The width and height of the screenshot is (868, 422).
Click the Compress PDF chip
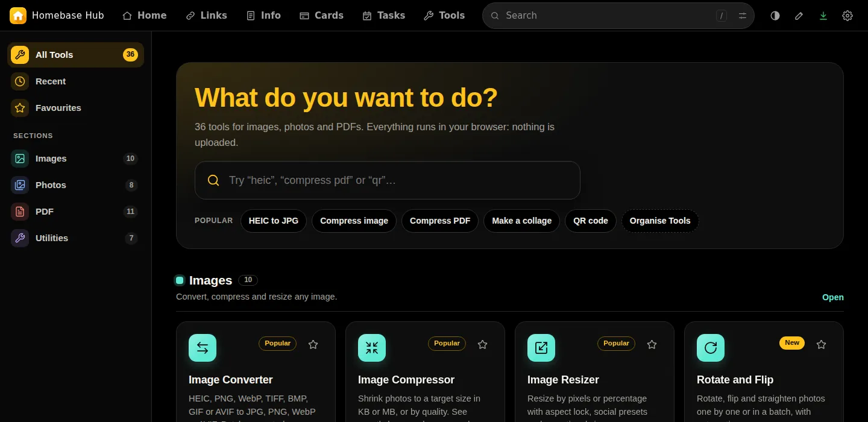[440, 221]
